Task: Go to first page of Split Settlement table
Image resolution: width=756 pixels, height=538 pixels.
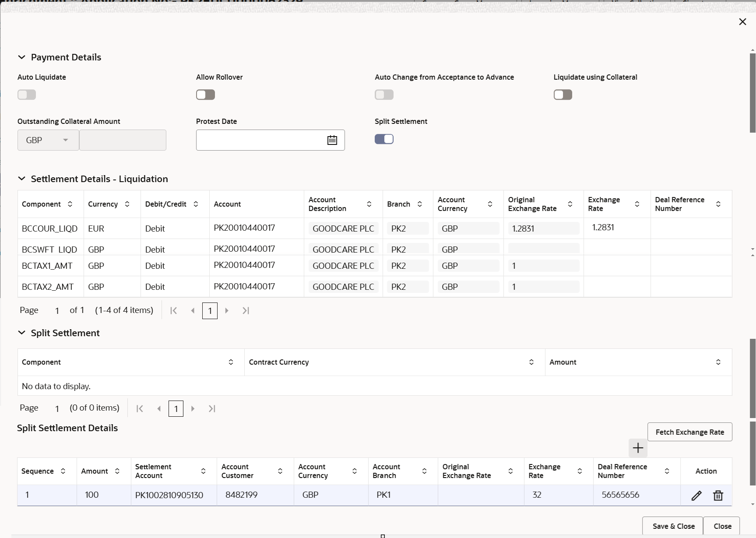Action: tap(140, 408)
